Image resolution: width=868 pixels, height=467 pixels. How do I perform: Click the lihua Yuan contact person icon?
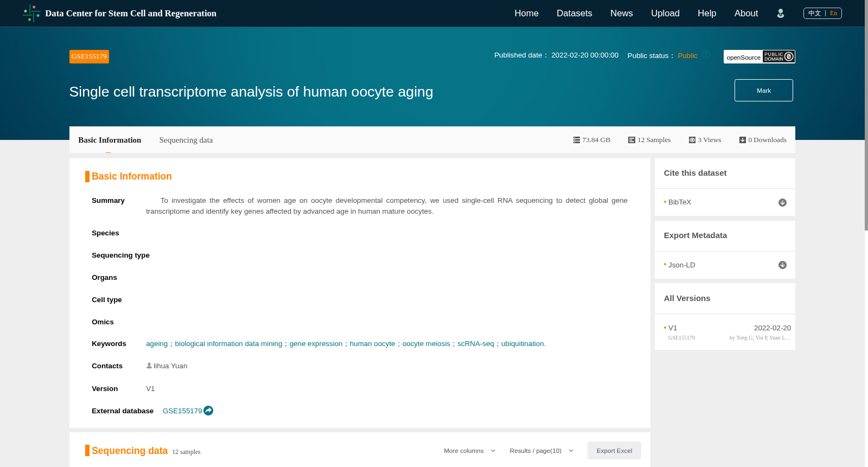click(x=149, y=366)
